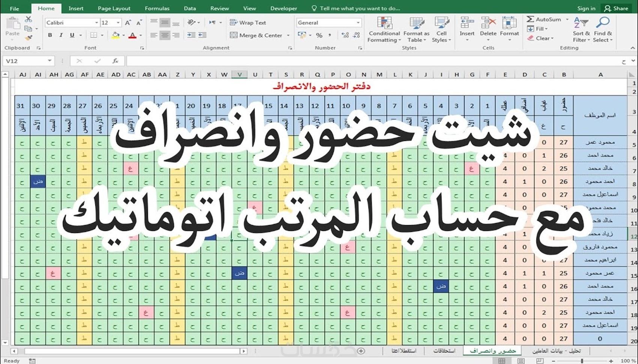Toggle Align Right horizontal alignment

tap(176, 35)
